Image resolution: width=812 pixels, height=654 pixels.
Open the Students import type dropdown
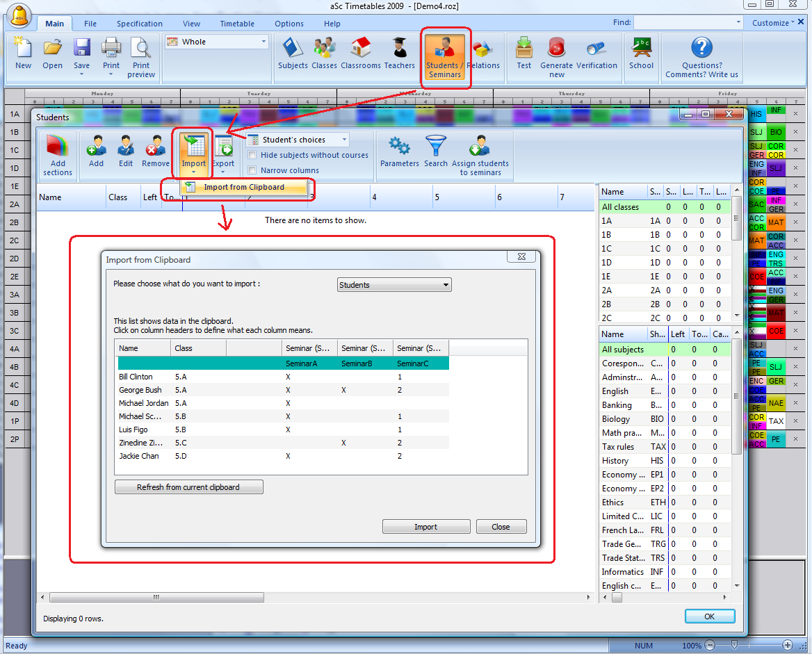pos(393,285)
